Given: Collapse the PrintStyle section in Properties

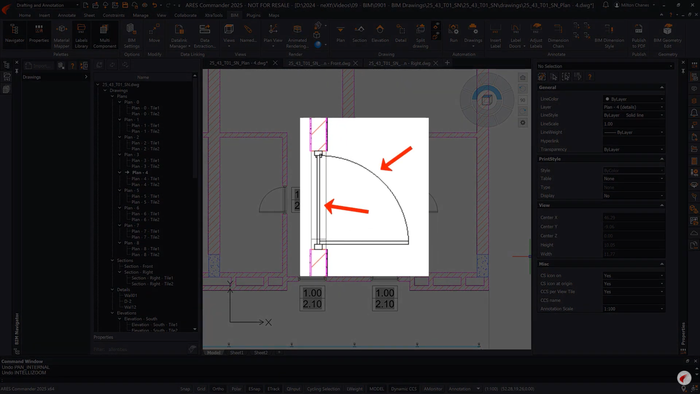Looking at the screenshot, I should click(662, 159).
